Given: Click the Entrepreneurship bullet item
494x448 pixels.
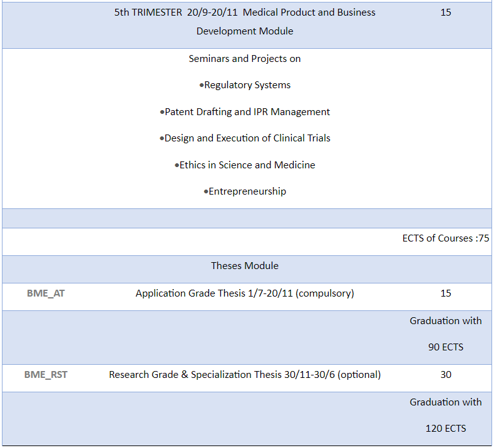Looking at the screenshot, I should coord(244,191).
